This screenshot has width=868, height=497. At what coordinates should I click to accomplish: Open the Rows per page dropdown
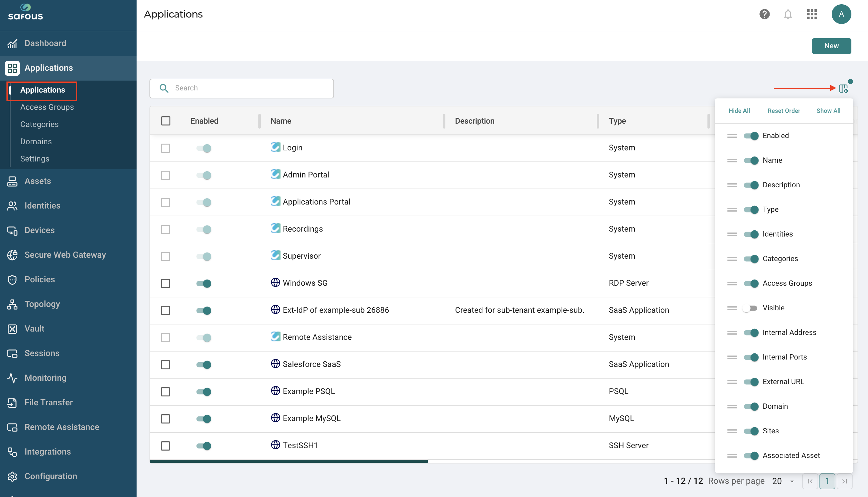pyautogui.click(x=783, y=481)
